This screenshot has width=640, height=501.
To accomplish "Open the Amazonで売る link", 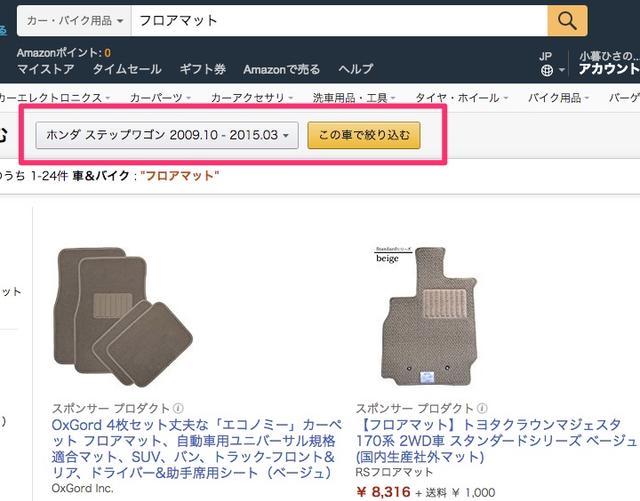I will (282, 69).
